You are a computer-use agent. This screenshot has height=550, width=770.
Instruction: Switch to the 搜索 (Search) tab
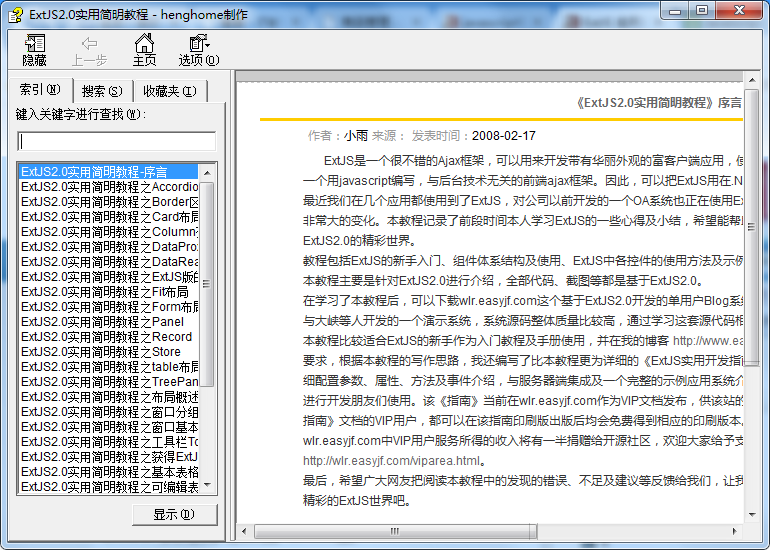(x=101, y=91)
